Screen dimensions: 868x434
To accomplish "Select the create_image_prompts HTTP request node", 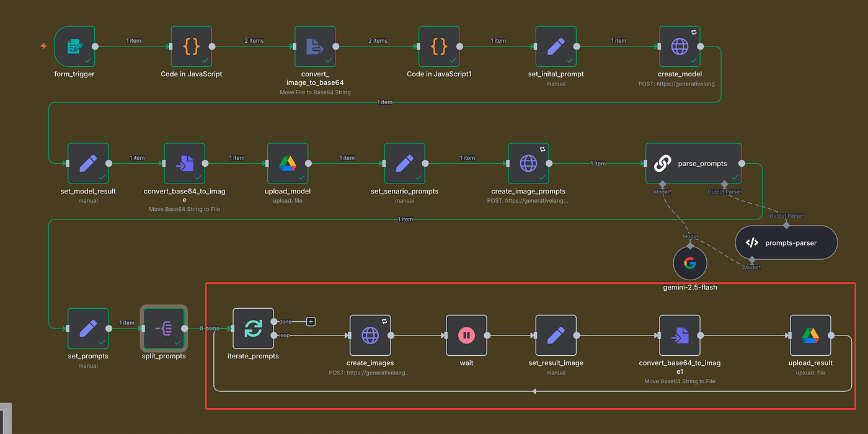I will point(528,164).
